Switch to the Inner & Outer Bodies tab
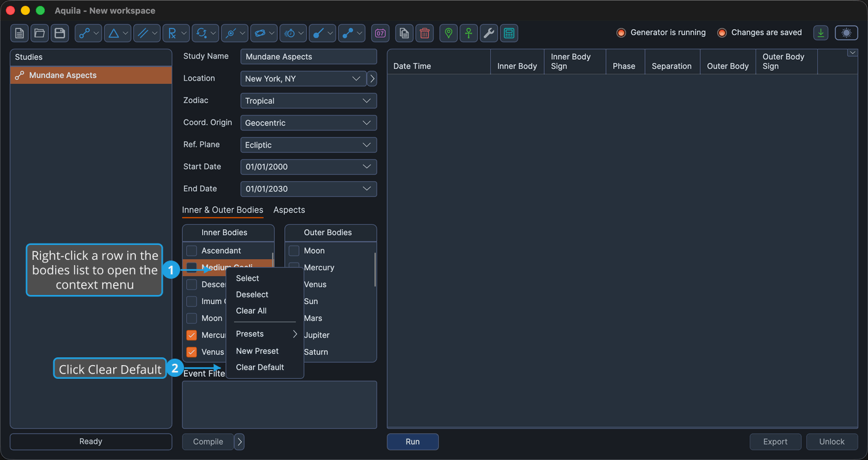The height and width of the screenshot is (460, 868). 222,210
